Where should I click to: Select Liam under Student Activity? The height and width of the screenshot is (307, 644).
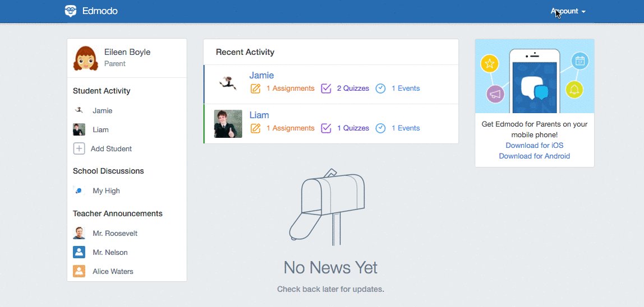100,130
